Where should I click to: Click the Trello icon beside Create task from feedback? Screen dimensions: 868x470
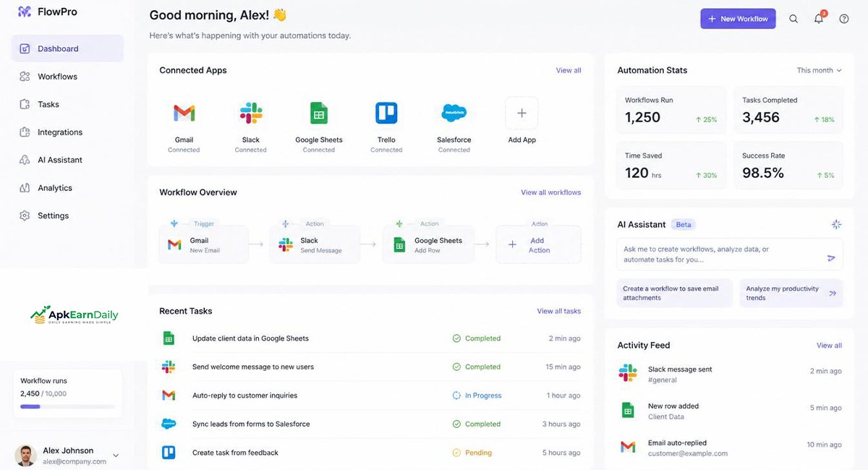169,453
